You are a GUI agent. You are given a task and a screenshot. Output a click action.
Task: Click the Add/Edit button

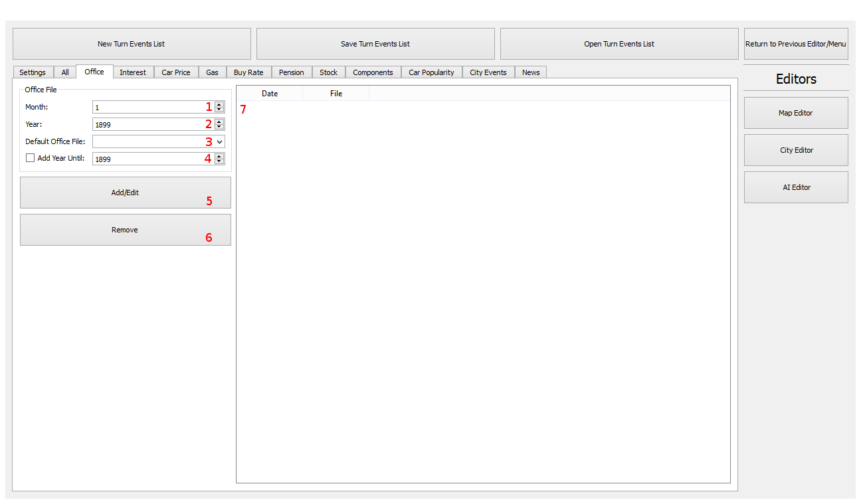125,193
